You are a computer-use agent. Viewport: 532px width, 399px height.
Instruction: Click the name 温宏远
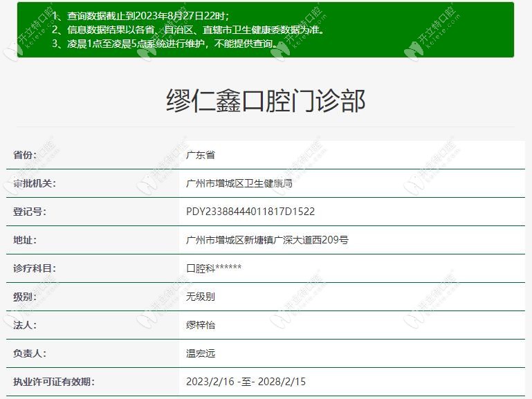click(201, 353)
